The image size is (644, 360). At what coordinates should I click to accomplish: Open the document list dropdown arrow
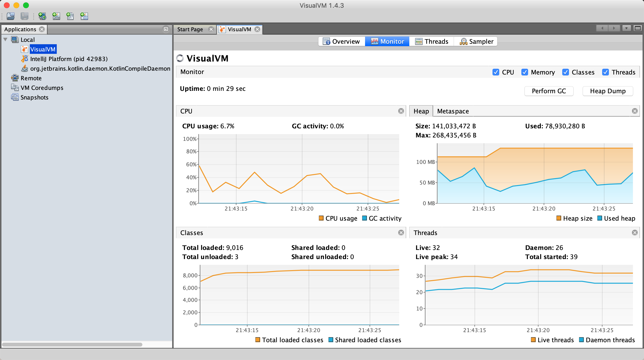[x=626, y=28]
